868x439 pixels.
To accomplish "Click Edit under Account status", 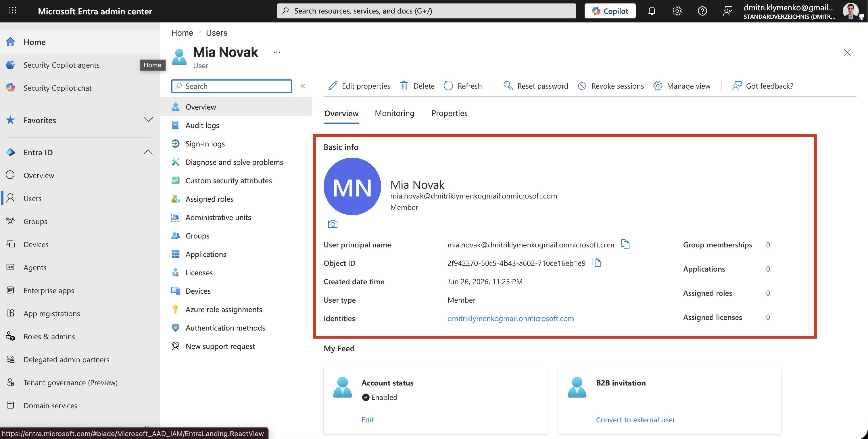I will (368, 419).
